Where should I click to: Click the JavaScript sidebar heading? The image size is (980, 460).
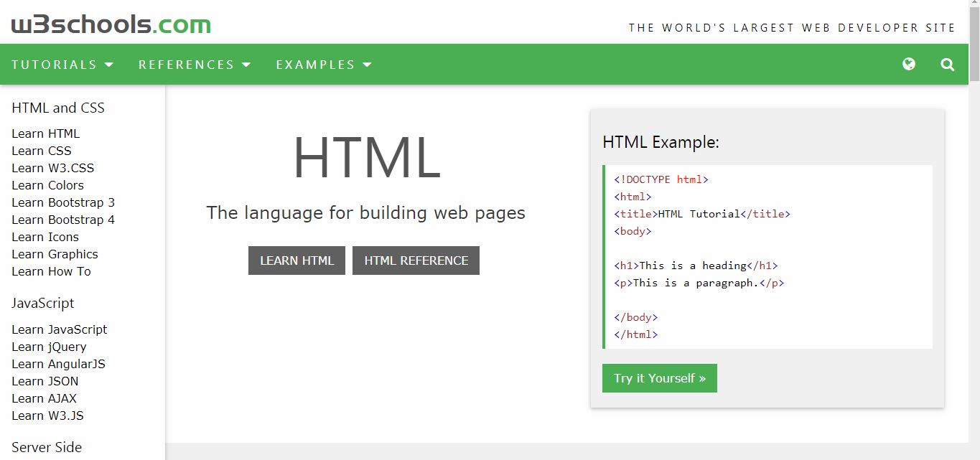(x=43, y=303)
